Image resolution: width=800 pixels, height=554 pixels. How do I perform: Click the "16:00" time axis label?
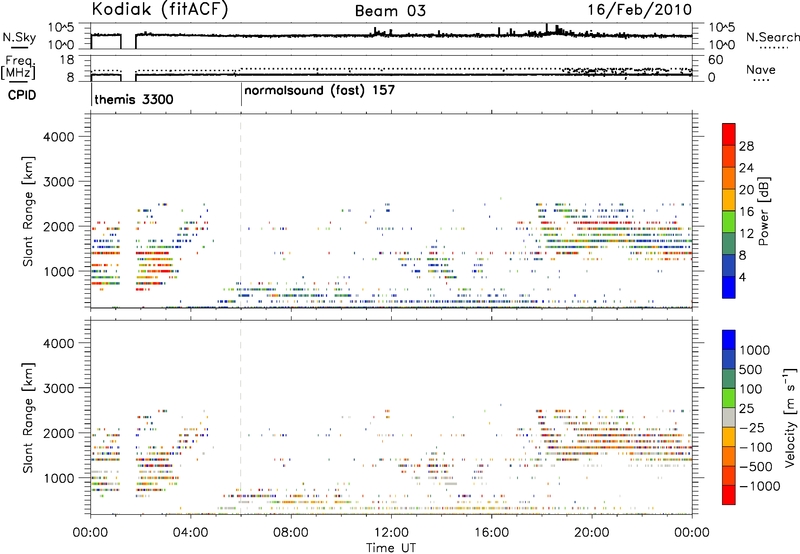click(x=491, y=533)
